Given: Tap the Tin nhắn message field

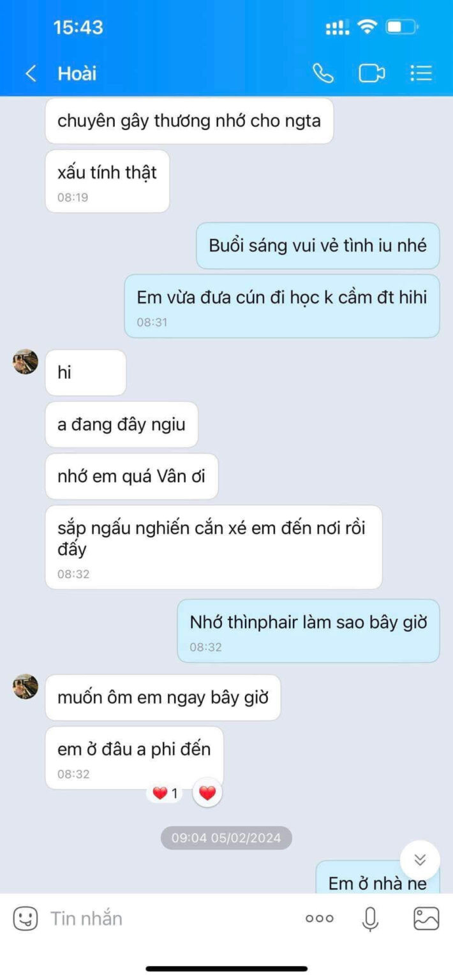Looking at the screenshot, I should tap(172, 919).
